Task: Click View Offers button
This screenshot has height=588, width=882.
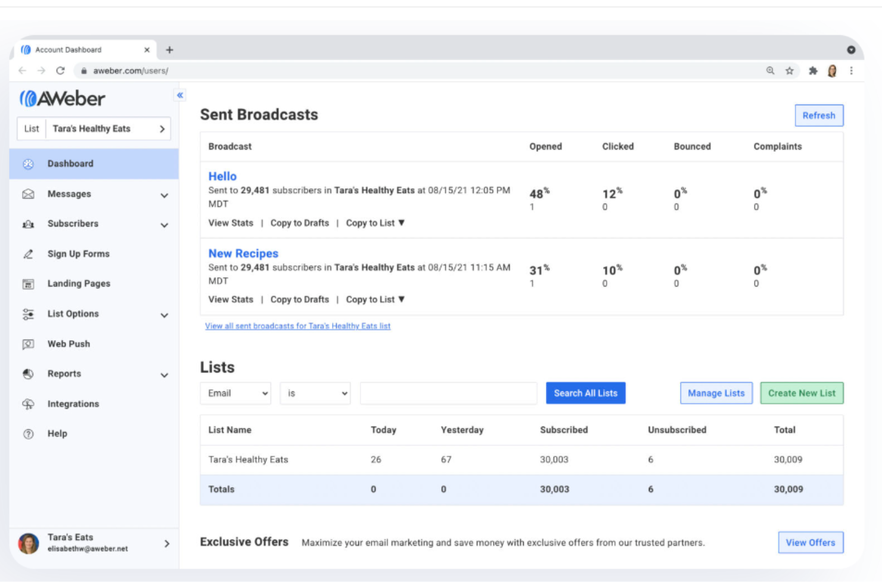Action: click(810, 543)
